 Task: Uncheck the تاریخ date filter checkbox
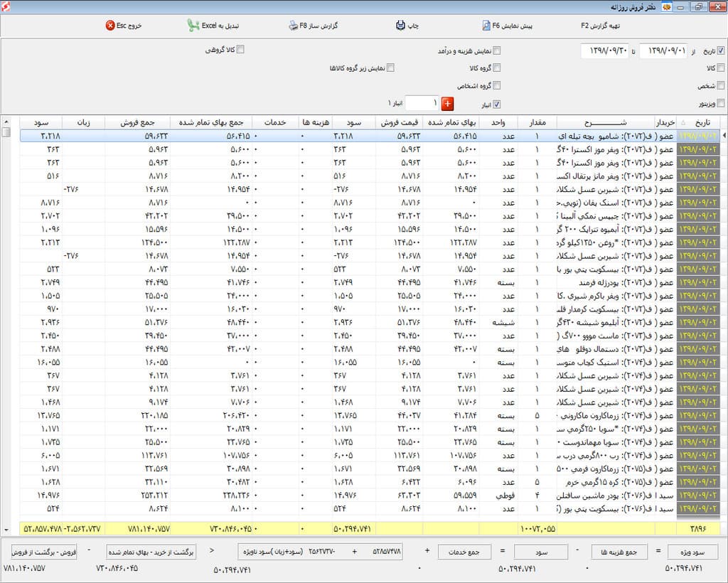721,50
